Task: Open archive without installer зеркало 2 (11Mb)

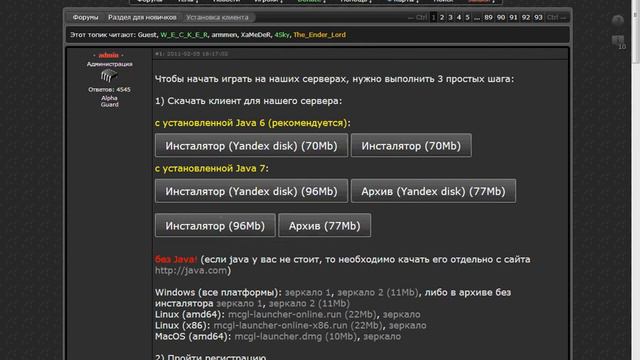Action: pyautogui.click(x=309, y=304)
